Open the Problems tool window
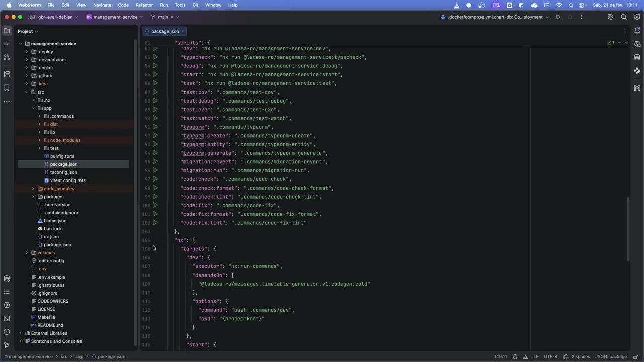 (7, 332)
